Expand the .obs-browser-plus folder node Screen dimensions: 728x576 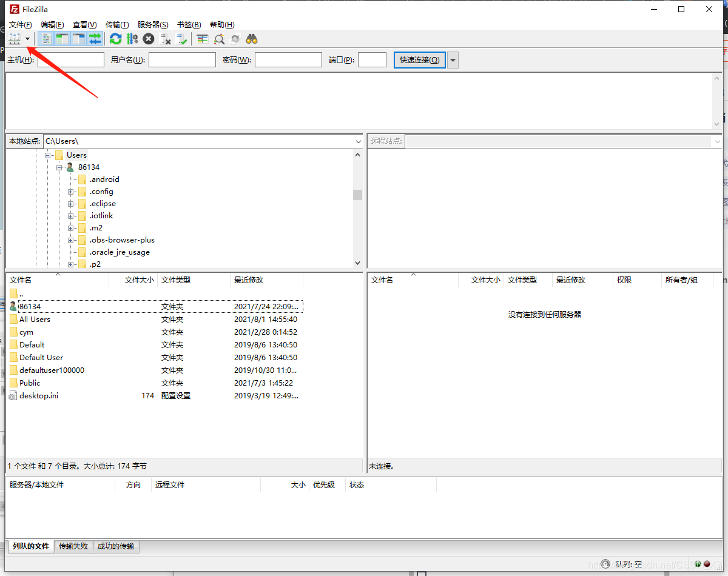71,240
